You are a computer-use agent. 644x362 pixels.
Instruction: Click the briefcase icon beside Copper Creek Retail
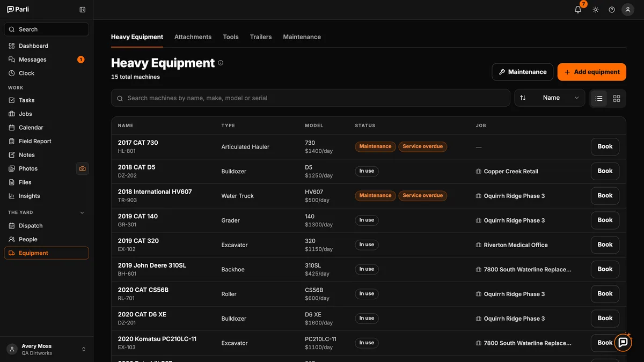pyautogui.click(x=479, y=172)
